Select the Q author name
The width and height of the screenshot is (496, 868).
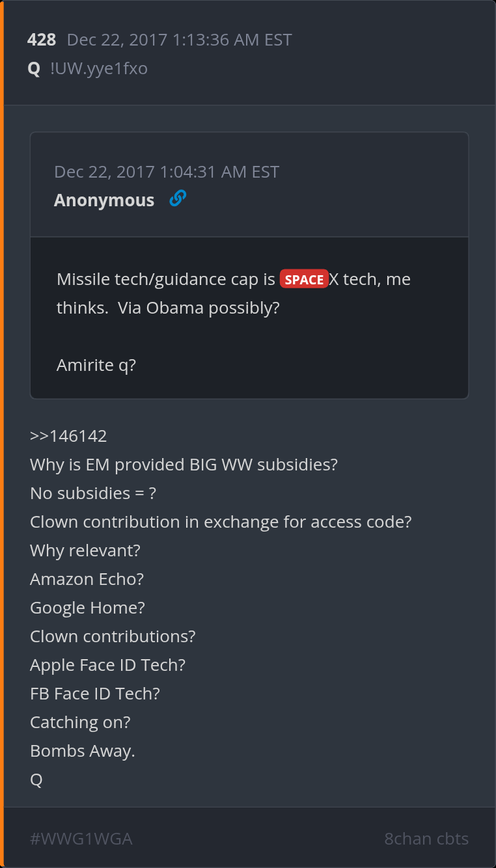(34, 68)
